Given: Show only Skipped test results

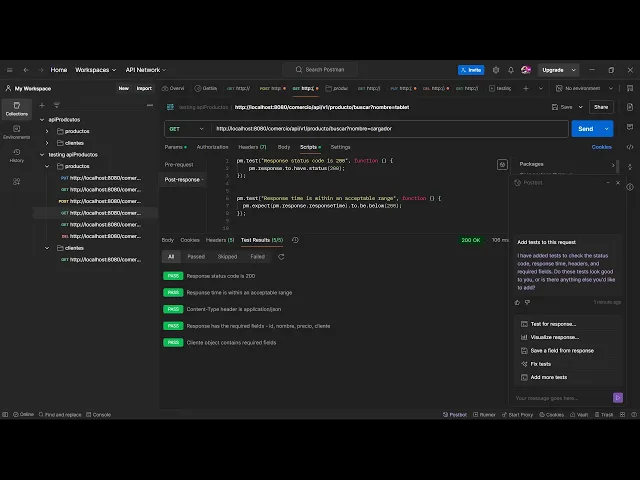Looking at the screenshot, I should click(227, 257).
